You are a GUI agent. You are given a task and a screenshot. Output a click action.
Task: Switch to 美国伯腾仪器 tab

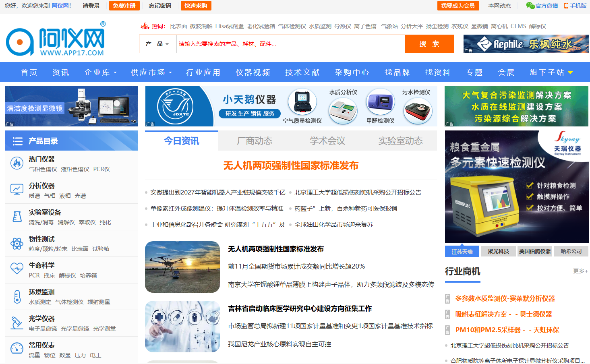pyautogui.click(x=535, y=251)
